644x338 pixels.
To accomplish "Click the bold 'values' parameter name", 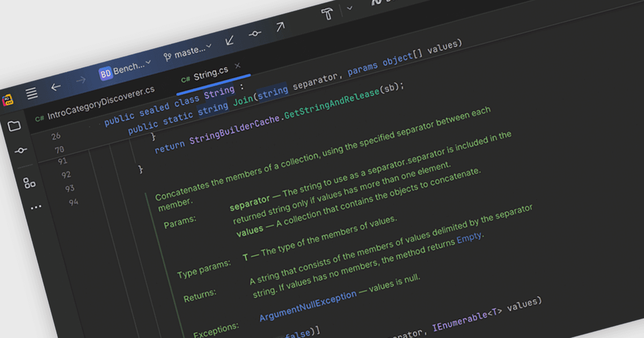I will coord(250,230).
